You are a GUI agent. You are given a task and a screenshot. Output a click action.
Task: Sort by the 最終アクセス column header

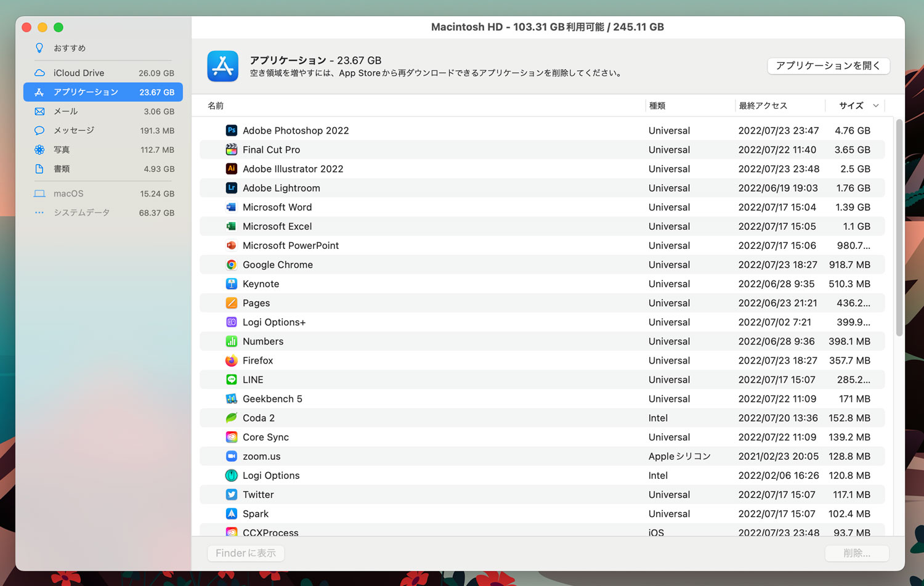pyautogui.click(x=763, y=106)
